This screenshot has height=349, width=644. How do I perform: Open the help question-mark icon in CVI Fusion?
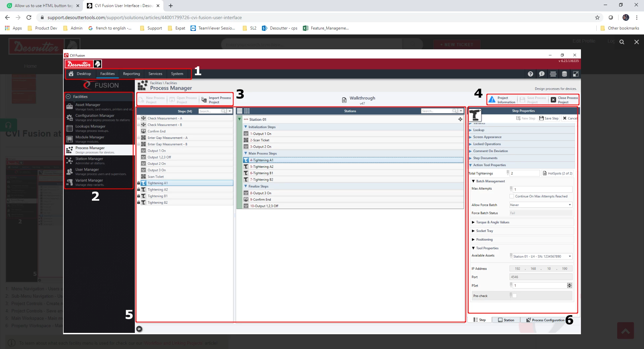click(530, 74)
